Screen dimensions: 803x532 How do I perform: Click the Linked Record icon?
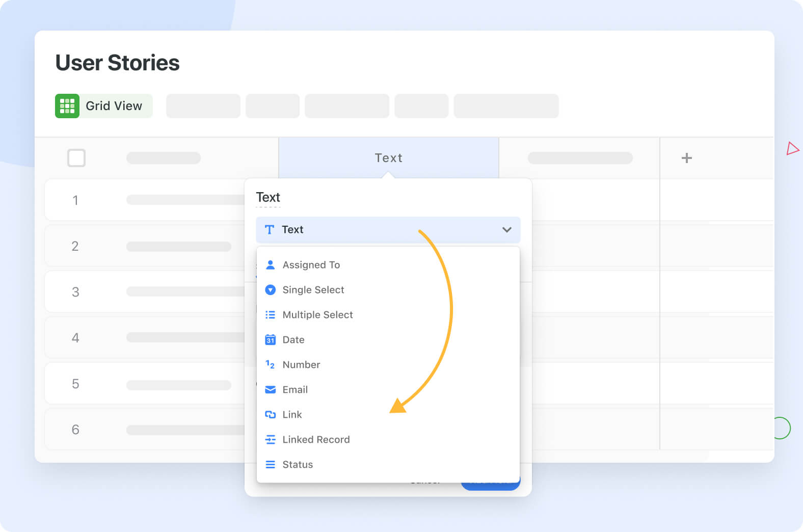point(271,440)
